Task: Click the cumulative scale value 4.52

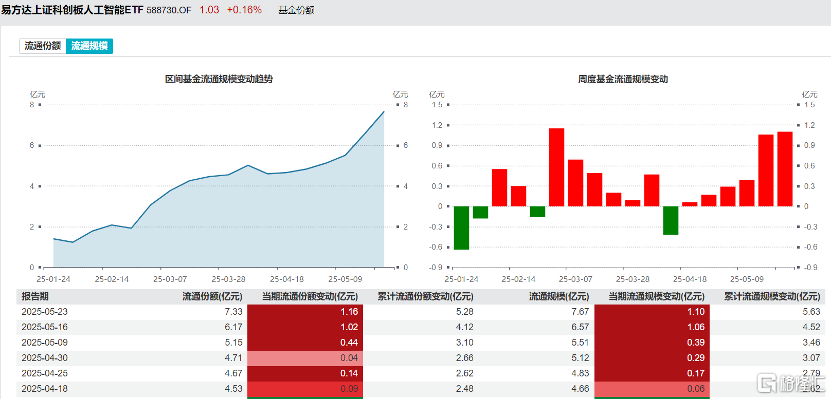Action: pos(812,327)
